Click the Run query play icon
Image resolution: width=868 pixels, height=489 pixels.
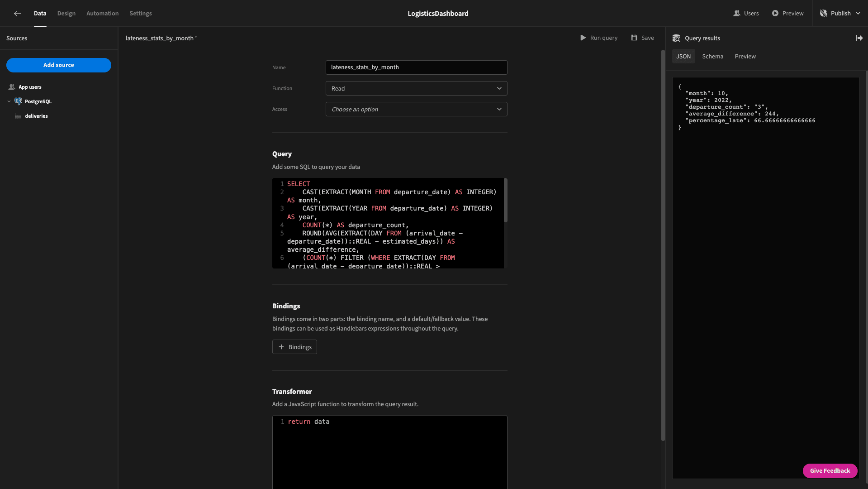coord(583,38)
